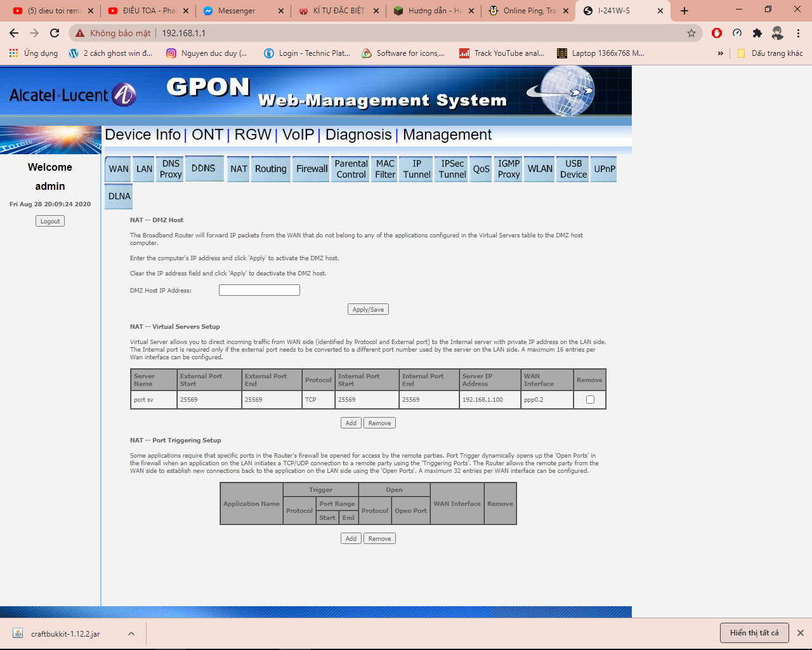This screenshot has height=650, width=812.
Task: Click the browser reload page icon
Action: point(55,33)
